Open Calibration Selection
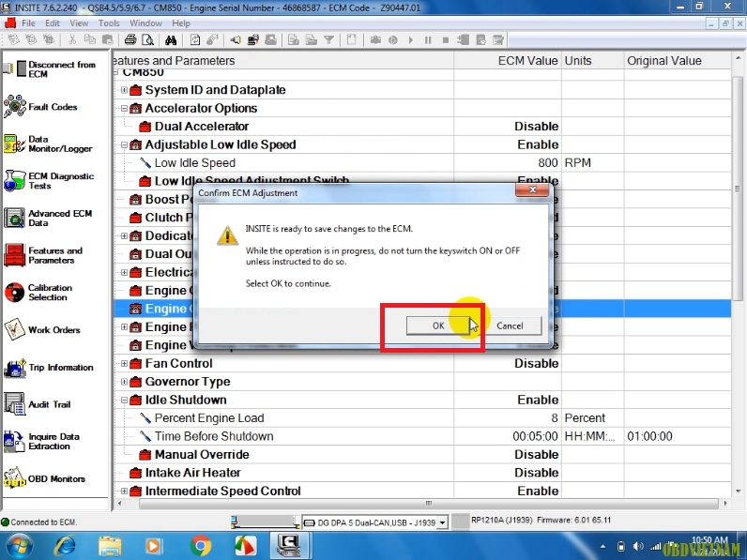747x560 pixels. pyautogui.click(x=39, y=293)
